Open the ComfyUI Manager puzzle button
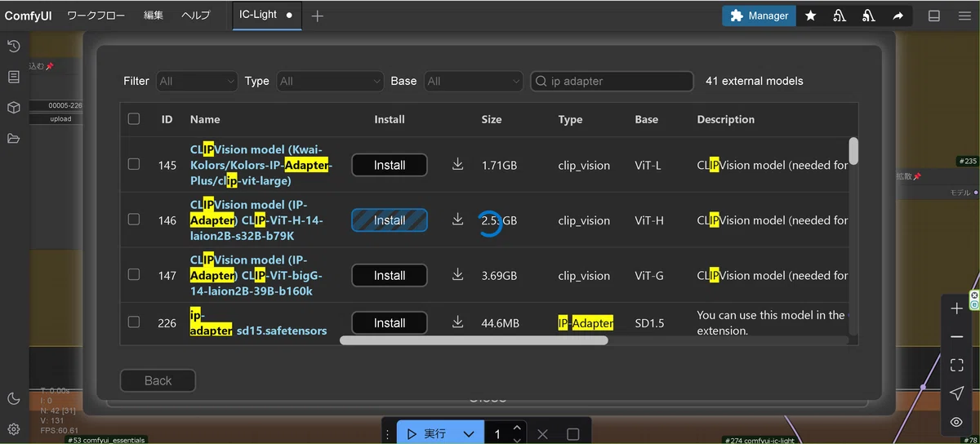This screenshot has height=444, width=980. 759,16
